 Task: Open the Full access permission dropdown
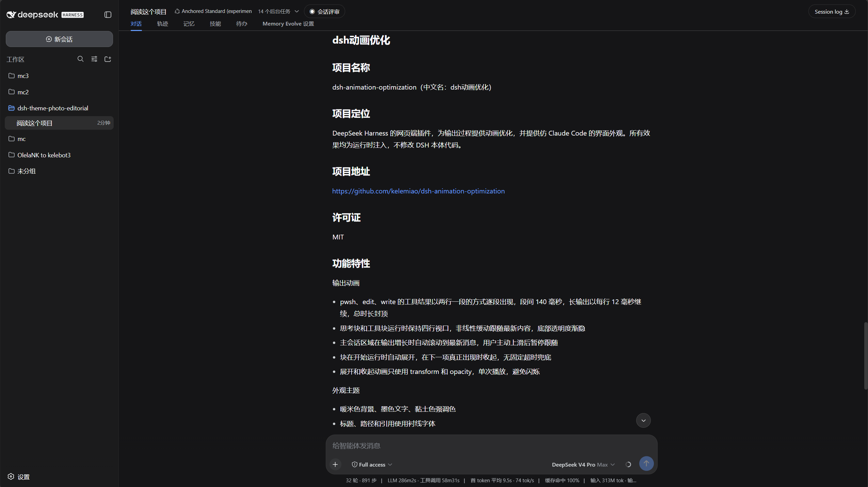tap(372, 465)
